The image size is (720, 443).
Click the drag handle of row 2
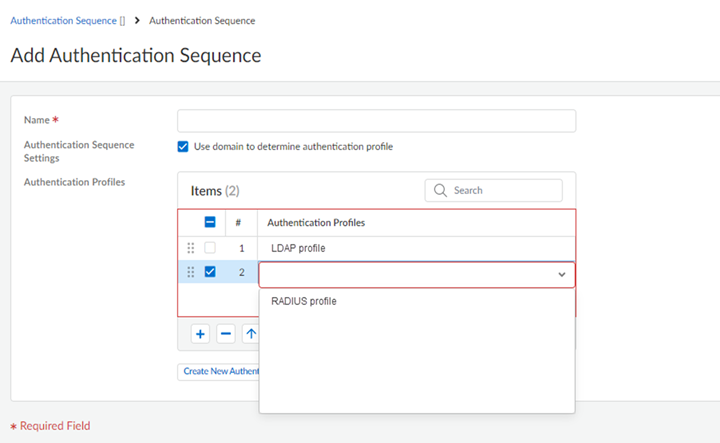coord(191,272)
